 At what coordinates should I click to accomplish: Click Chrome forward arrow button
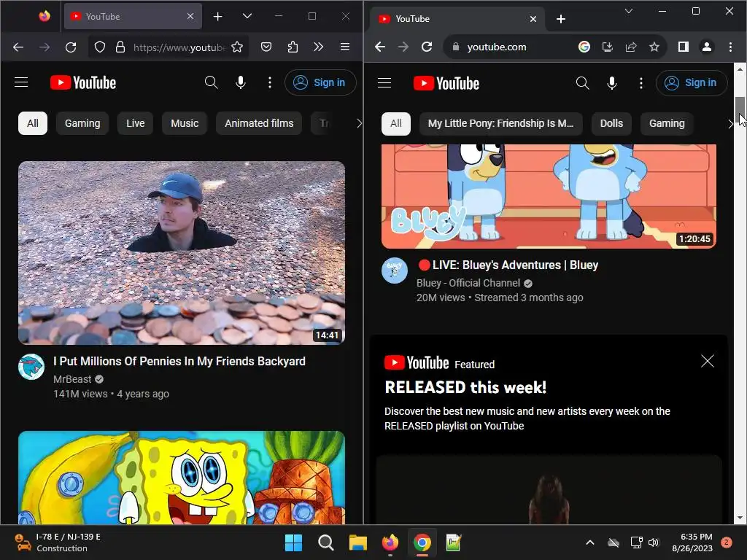[403, 47]
